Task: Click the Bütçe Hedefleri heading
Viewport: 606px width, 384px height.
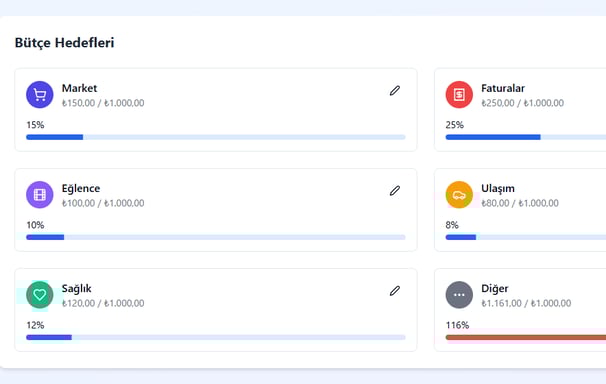Action: [65, 42]
